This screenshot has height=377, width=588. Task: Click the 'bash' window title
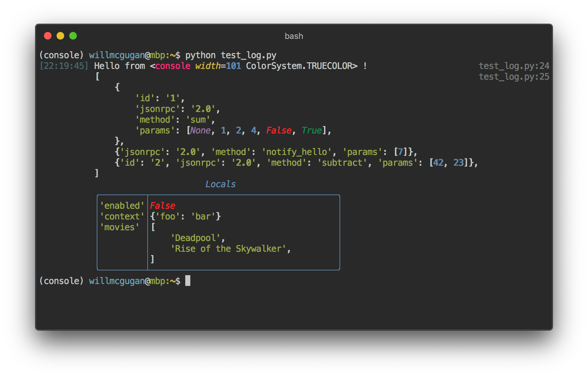tap(294, 36)
